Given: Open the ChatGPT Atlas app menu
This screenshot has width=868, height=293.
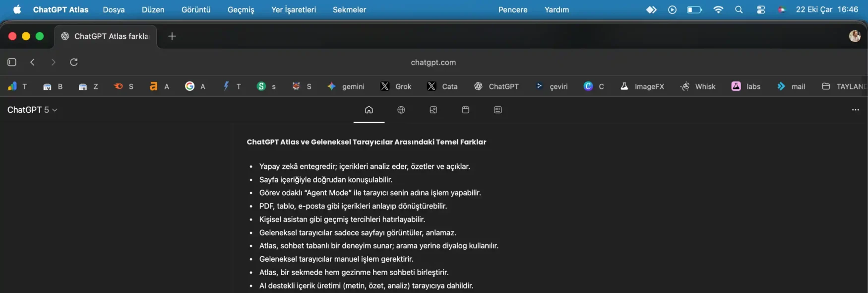Looking at the screenshot, I should [61, 9].
